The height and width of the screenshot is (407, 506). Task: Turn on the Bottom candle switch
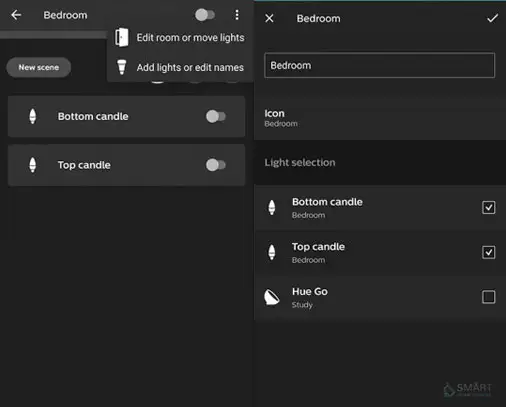click(216, 116)
